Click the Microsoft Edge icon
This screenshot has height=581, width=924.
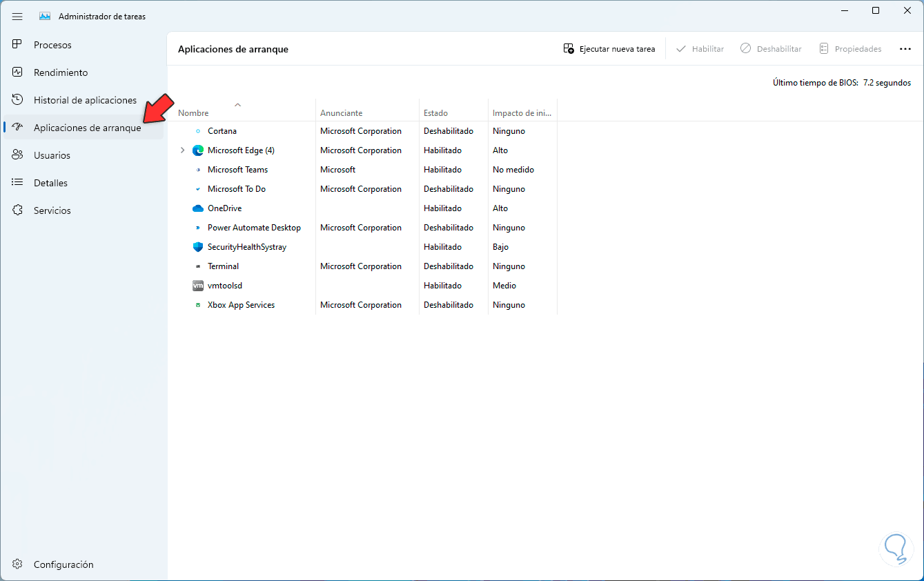point(198,150)
